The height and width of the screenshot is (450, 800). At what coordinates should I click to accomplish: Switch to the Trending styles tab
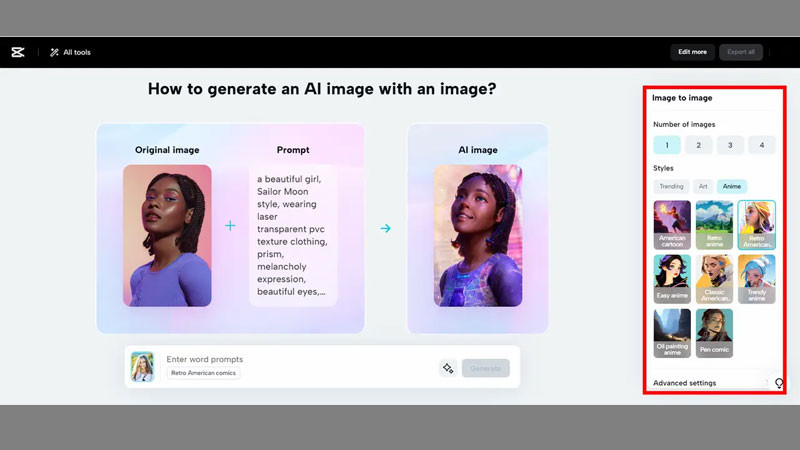(670, 186)
